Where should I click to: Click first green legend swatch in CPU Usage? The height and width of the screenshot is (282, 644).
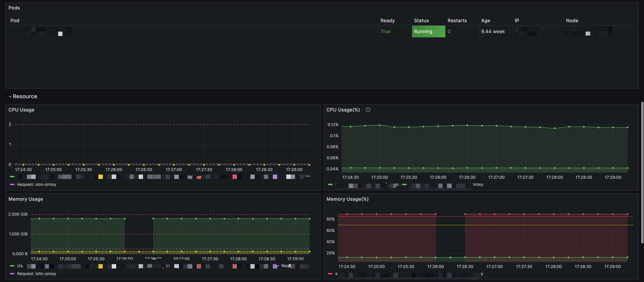[12, 176]
